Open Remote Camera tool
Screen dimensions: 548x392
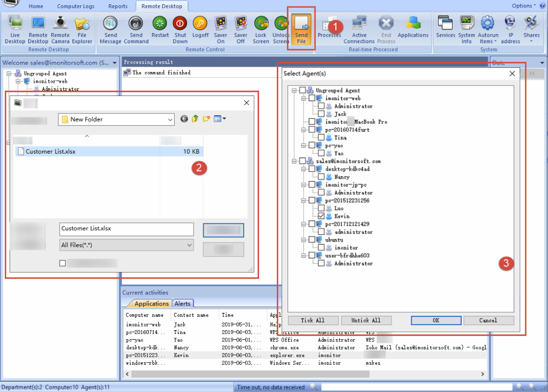pyautogui.click(x=60, y=30)
